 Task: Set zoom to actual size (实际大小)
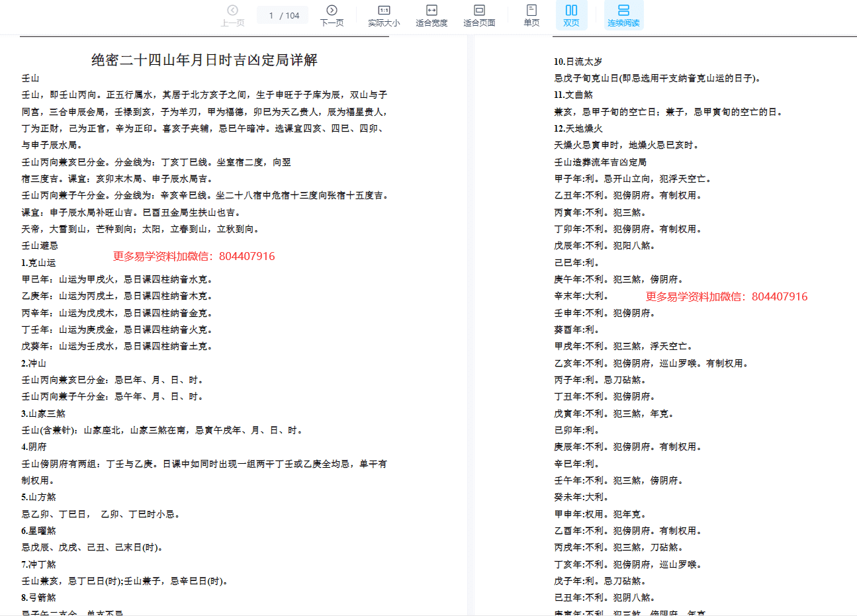coord(384,15)
